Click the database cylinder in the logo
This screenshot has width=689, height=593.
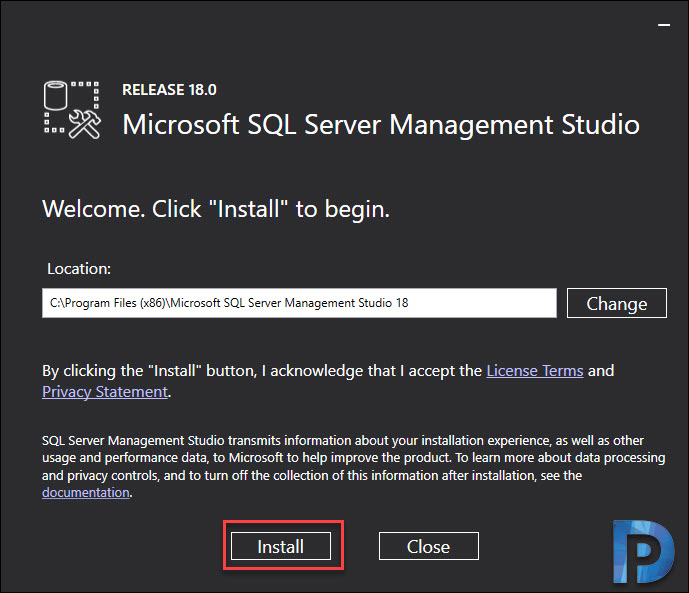(x=56, y=95)
